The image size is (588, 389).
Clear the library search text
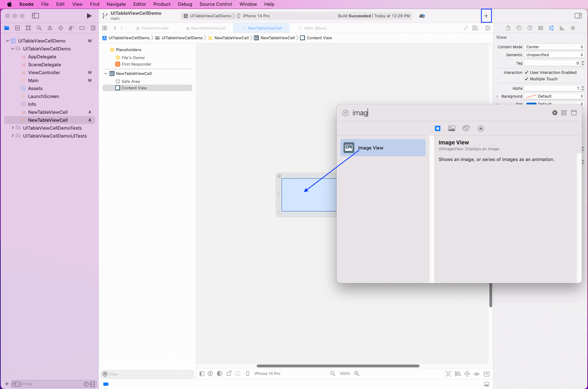(555, 113)
